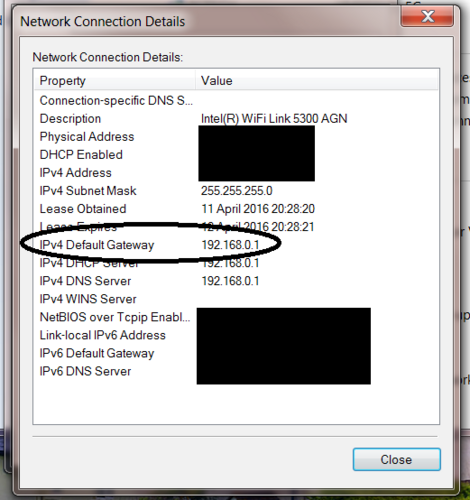The height and width of the screenshot is (500, 470).
Task: Select the Connection-specific DNS Suffix row
Action: pos(236,100)
